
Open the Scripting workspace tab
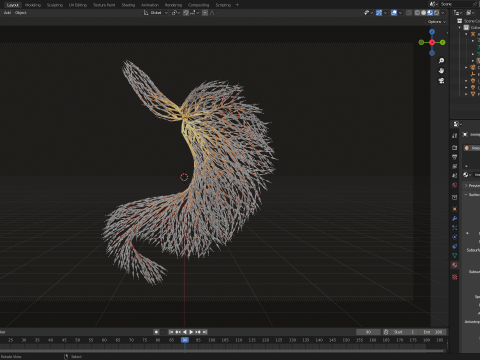pyautogui.click(x=223, y=5)
